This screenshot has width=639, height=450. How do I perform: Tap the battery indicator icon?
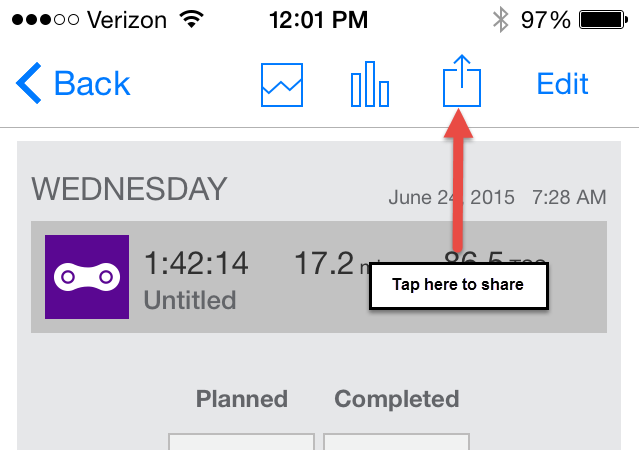pyautogui.click(x=604, y=20)
